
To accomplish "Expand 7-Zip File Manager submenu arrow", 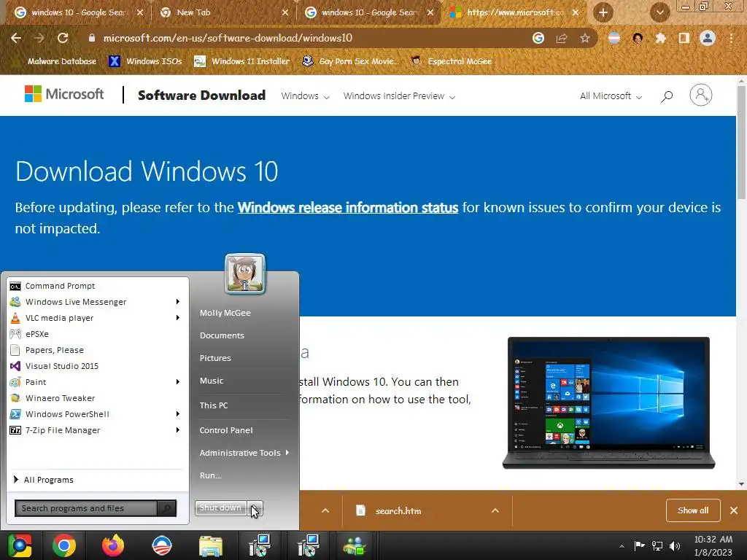I will [x=178, y=430].
